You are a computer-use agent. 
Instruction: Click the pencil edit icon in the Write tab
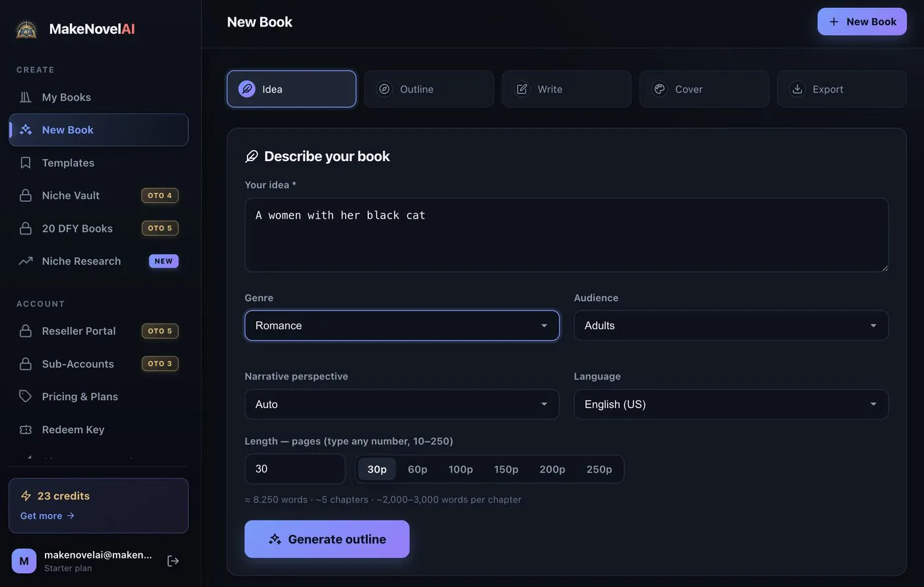coord(522,89)
